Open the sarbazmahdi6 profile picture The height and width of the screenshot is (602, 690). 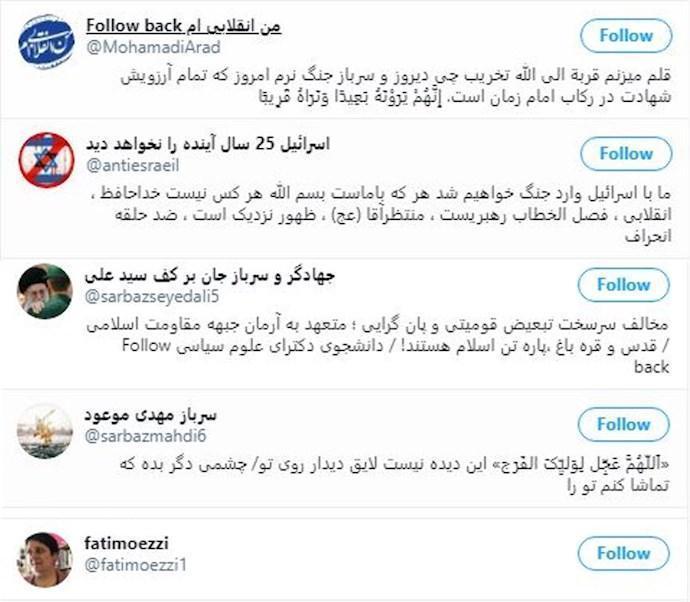44,431
